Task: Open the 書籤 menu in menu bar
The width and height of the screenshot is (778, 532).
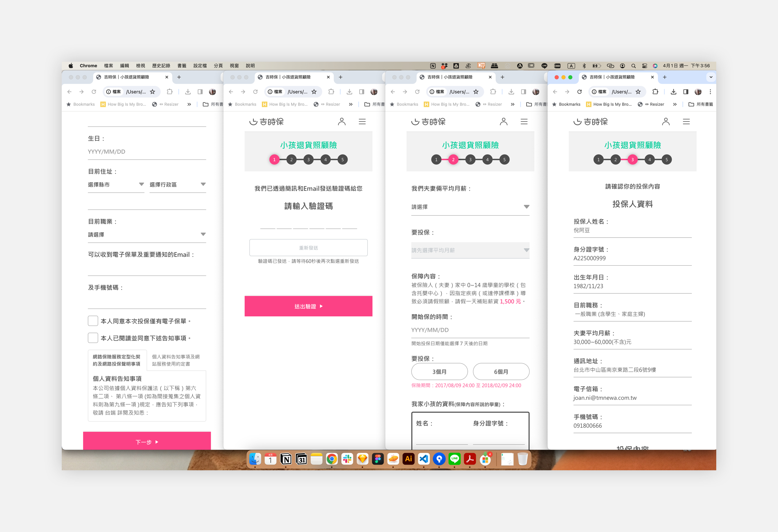Action: click(182, 66)
